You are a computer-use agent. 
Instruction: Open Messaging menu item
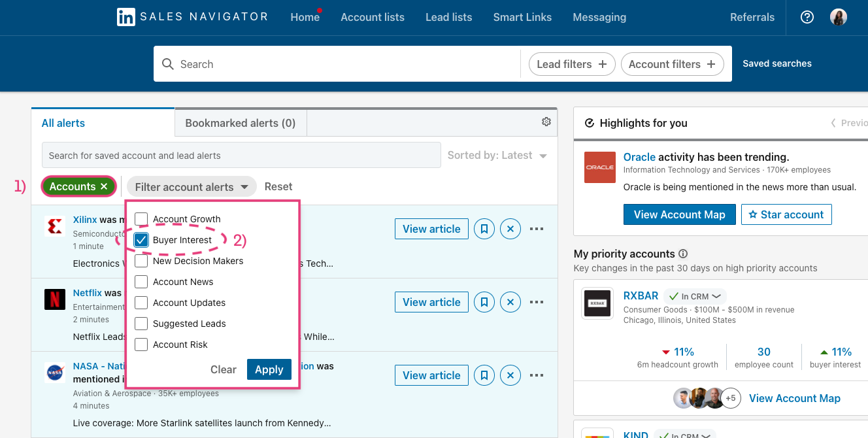(x=599, y=18)
